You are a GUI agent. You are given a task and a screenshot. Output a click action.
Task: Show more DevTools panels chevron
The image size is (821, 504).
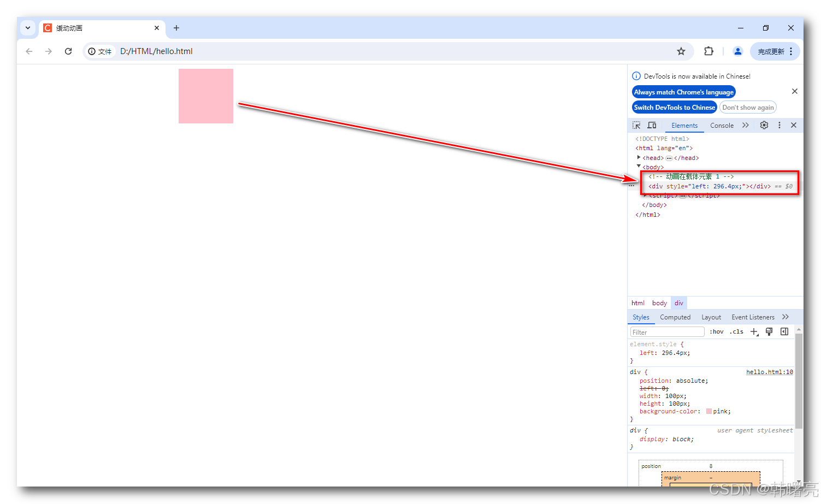[x=746, y=125]
